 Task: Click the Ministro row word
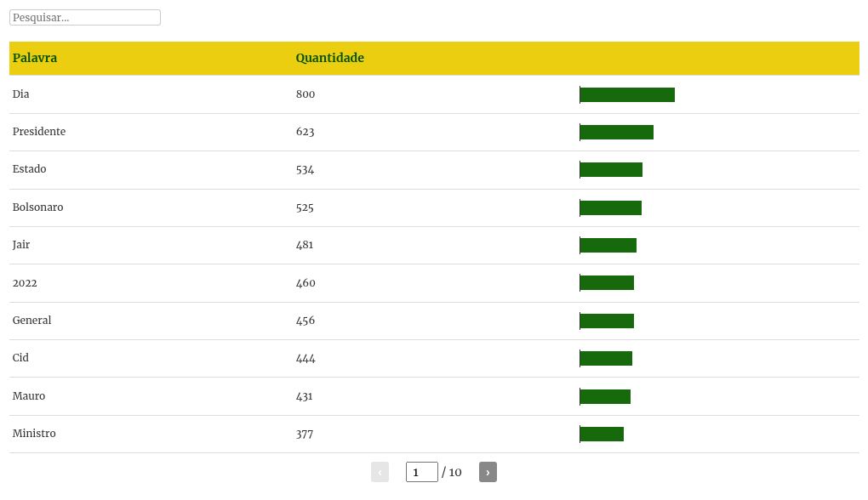point(34,434)
